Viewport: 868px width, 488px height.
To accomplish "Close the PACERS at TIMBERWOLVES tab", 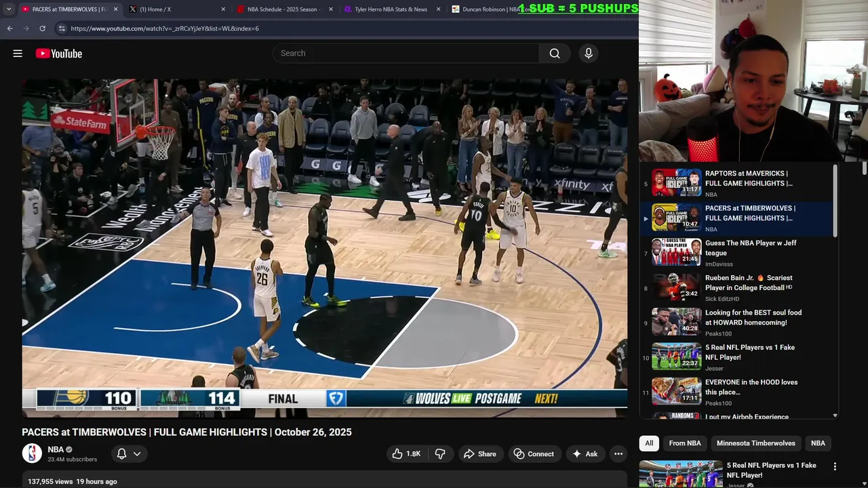I will (x=115, y=9).
